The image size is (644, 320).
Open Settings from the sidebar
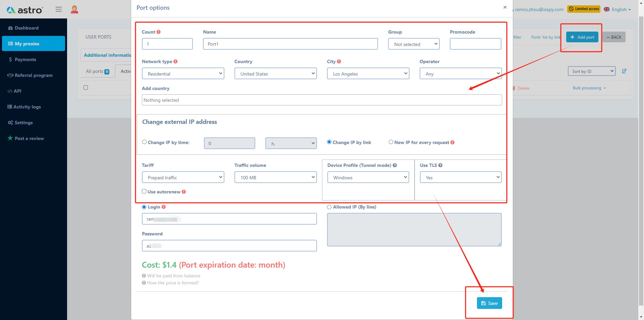[x=23, y=123]
